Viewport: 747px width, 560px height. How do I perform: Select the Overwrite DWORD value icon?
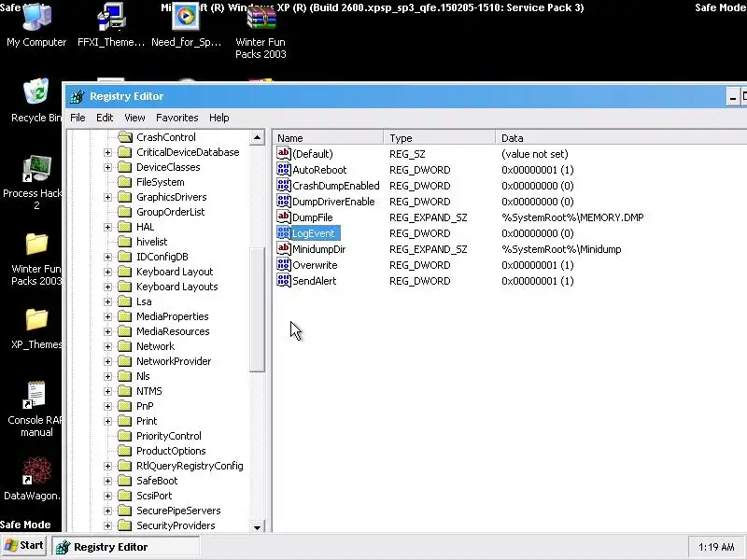(284, 265)
